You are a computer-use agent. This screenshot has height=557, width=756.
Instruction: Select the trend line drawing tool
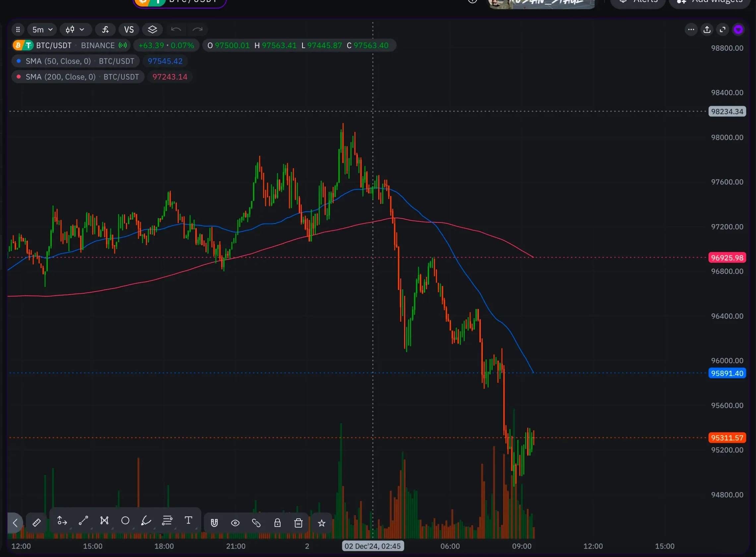click(x=83, y=521)
